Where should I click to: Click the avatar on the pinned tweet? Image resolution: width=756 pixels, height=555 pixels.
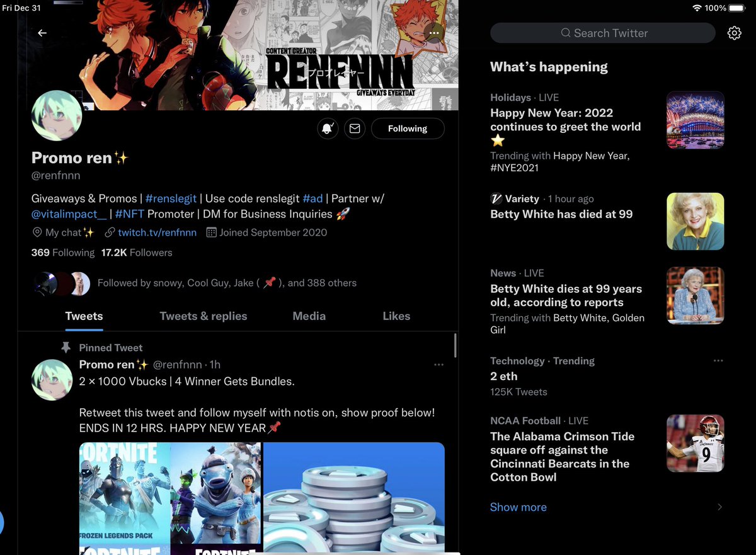click(x=52, y=380)
